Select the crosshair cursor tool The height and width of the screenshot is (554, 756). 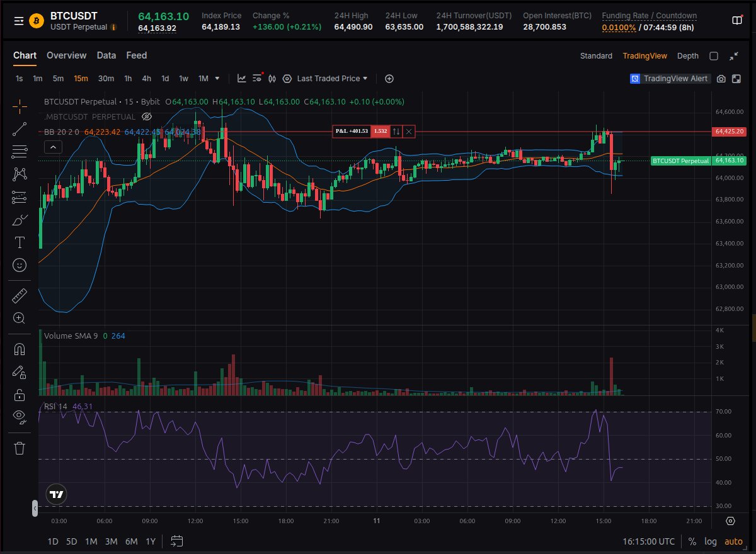point(20,106)
